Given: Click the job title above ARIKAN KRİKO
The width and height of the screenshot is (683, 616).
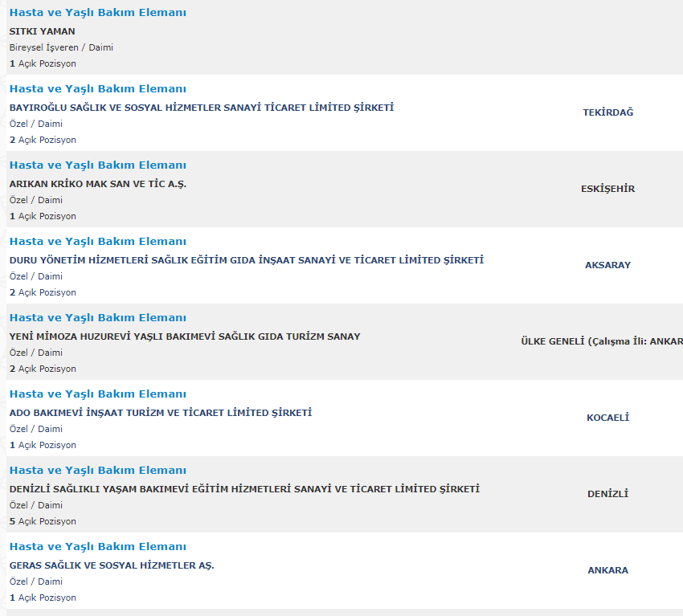Looking at the screenshot, I should [97, 165].
